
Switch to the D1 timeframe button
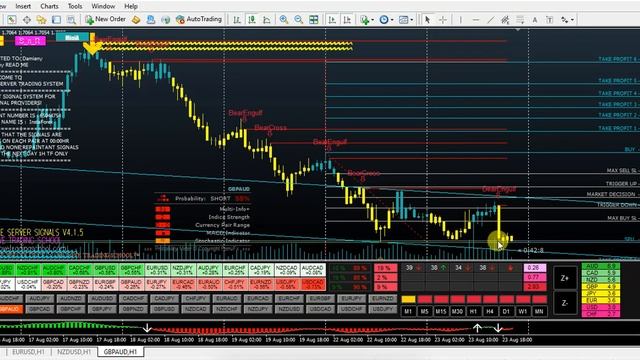point(506,311)
